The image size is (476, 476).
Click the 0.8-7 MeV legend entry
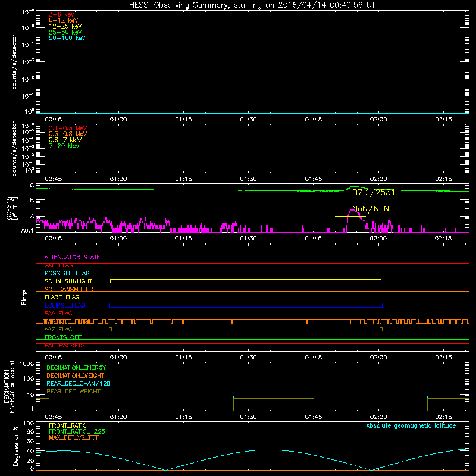(65, 140)
